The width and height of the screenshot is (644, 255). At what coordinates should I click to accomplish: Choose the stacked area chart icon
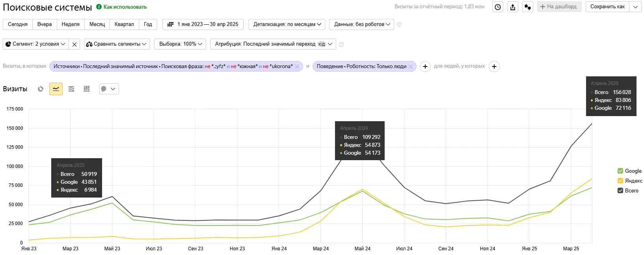coord(71,89)
